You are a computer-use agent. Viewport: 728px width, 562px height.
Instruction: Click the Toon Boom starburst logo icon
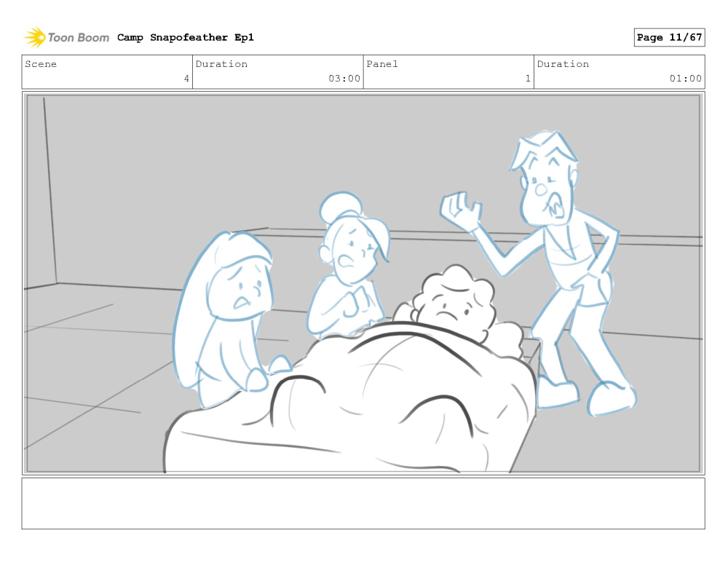pyautogui.click(x=35, y=37)
